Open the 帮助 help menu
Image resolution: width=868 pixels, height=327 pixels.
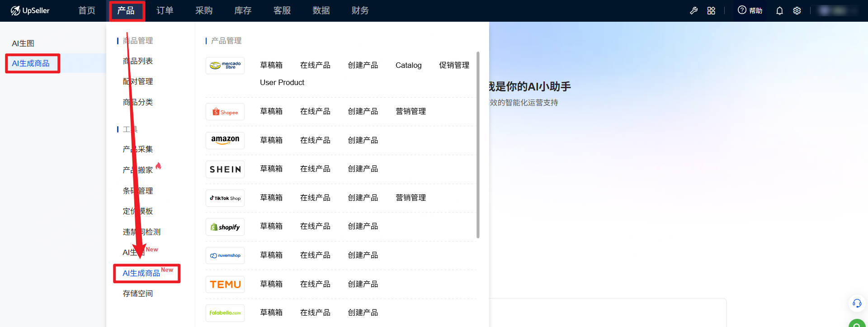tap(750, 10)
